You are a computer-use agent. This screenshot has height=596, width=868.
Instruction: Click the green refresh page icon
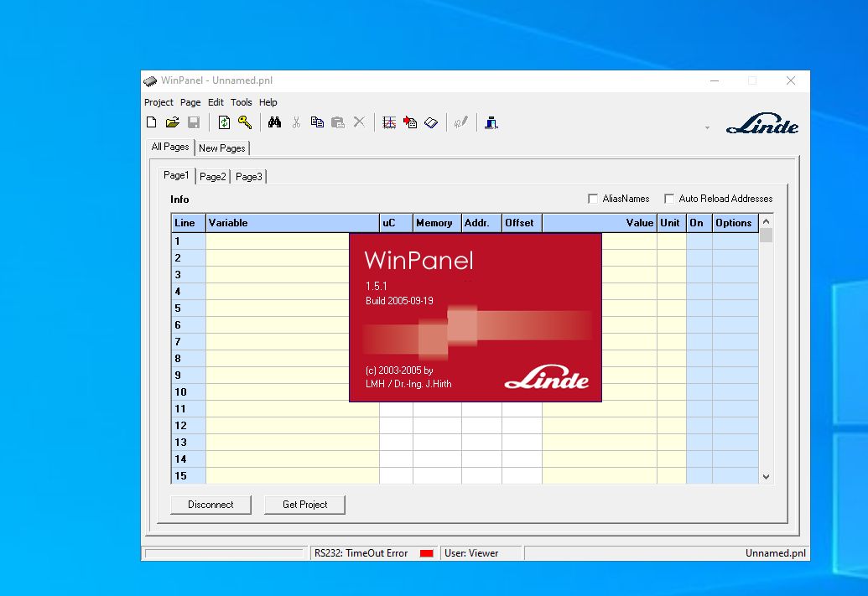click(x=224, y=122)
